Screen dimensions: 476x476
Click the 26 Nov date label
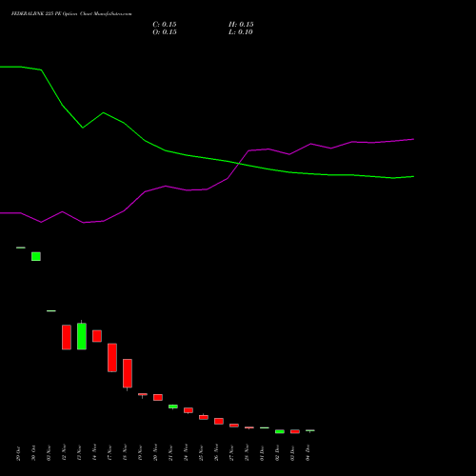(216, 453)
